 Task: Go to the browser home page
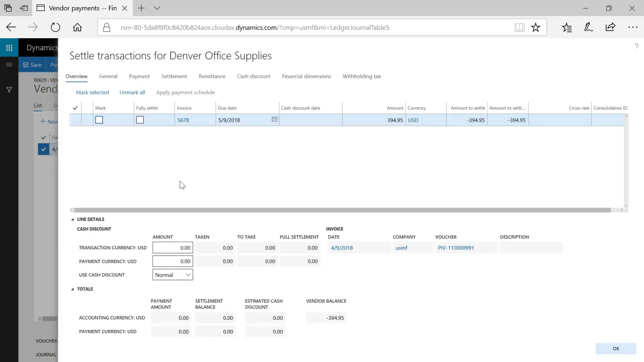pos(77,28)
